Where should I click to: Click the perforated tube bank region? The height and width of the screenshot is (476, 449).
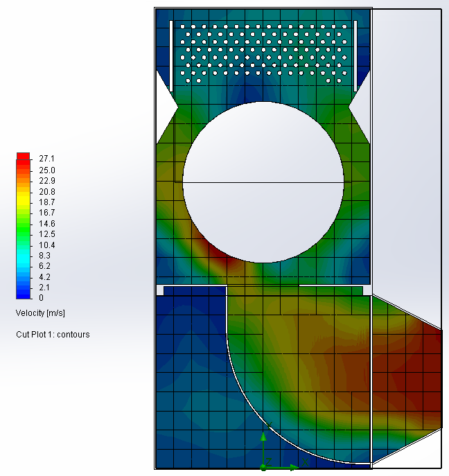263,54
